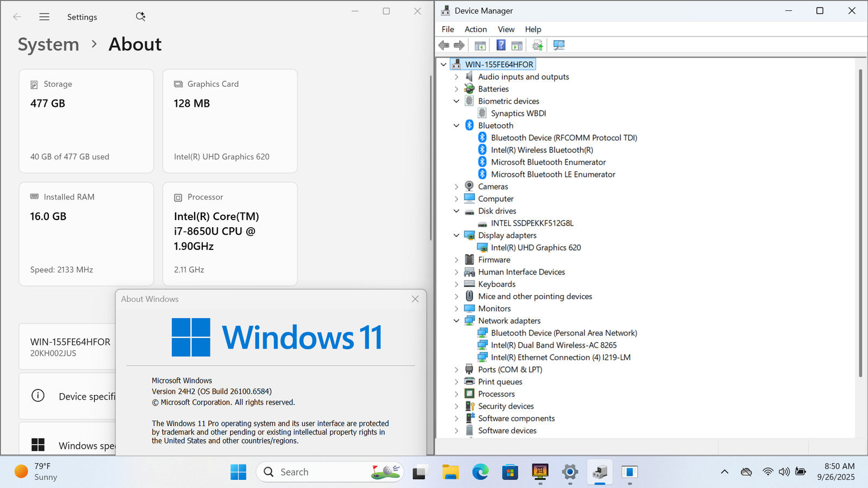Click the Update driver toolbar icon
868x488 pixels.
537,45
